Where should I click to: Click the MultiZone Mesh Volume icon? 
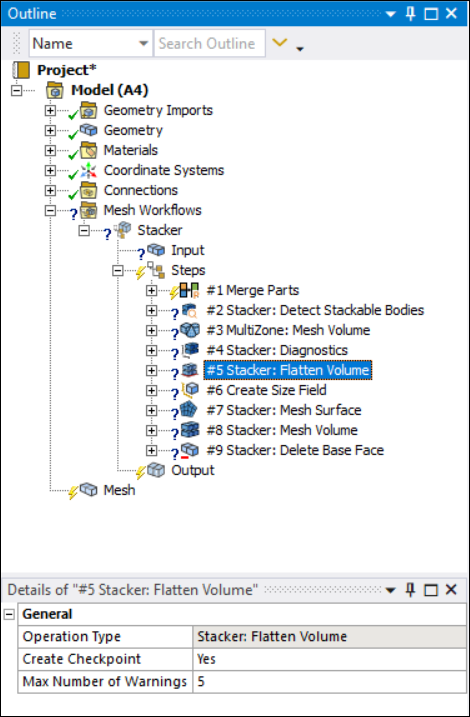point(190,330)
